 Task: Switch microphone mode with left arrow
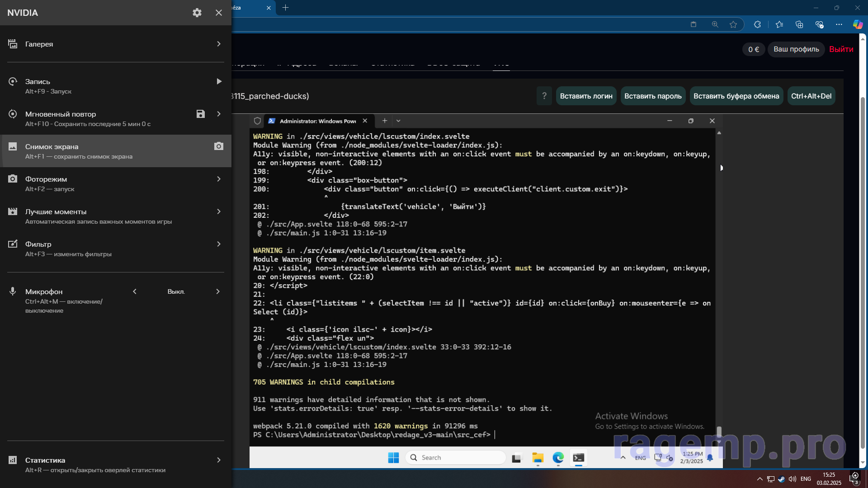pyautogui.click(x=135, y=291)
